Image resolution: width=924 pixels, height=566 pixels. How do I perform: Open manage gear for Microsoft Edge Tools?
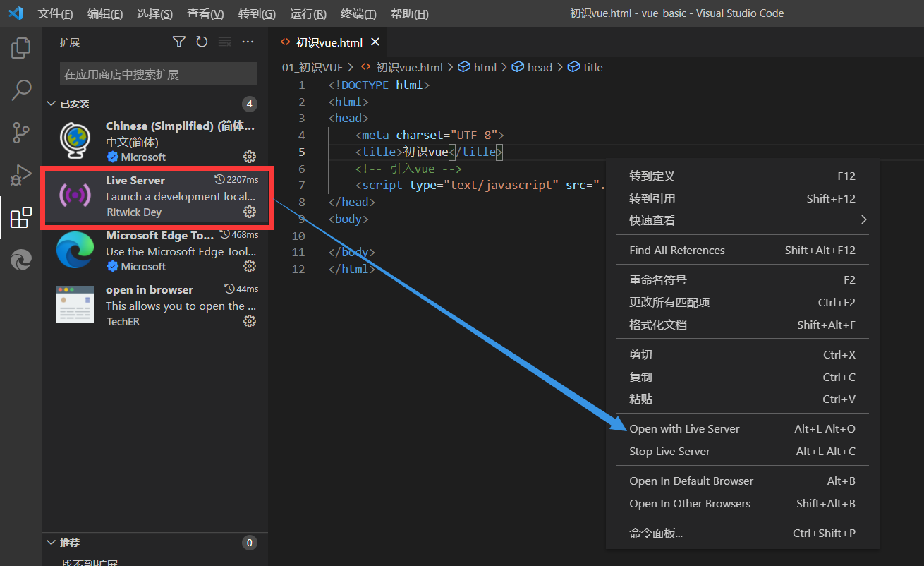tap(250, 266)
